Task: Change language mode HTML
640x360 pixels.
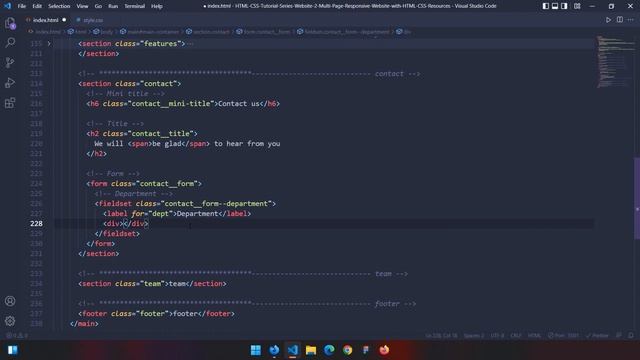Action: [x=534, y=336]
